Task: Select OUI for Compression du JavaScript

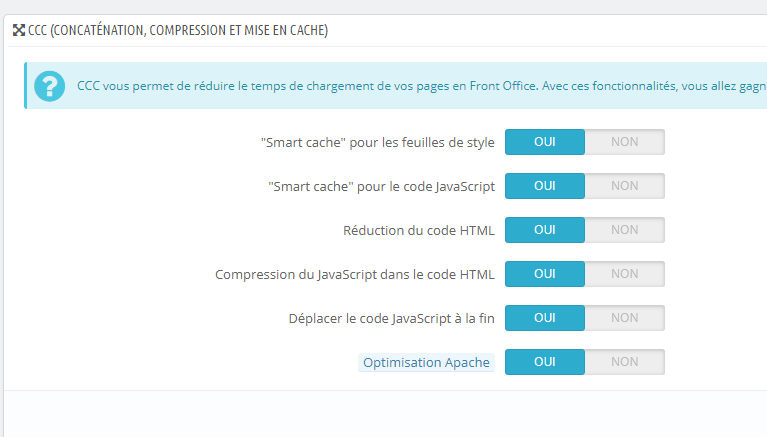Action: tap(545, 274)
